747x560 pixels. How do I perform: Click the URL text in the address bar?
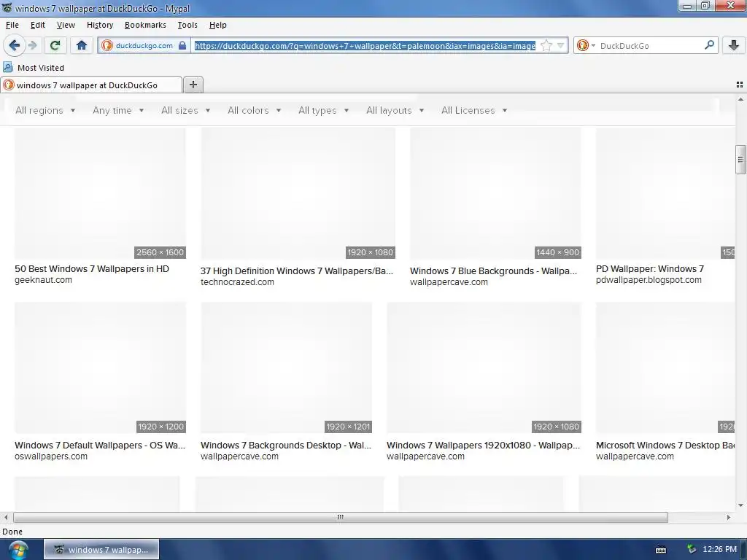tap(365, 46)
